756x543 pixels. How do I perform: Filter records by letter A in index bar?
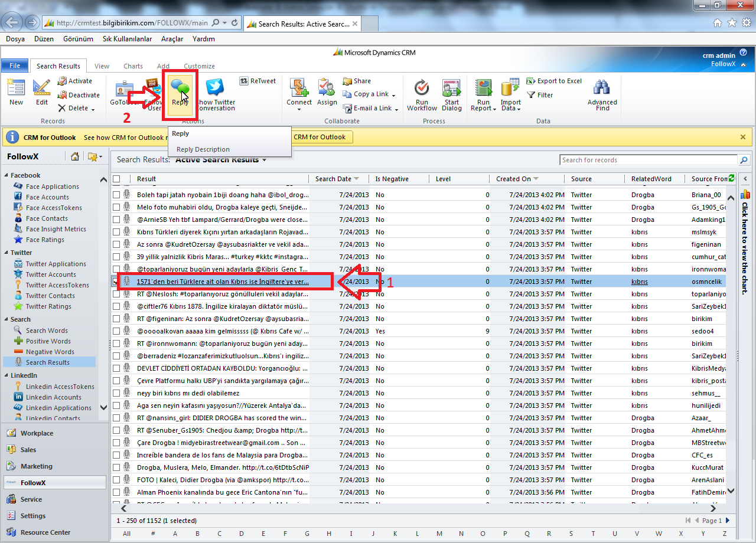175,534
